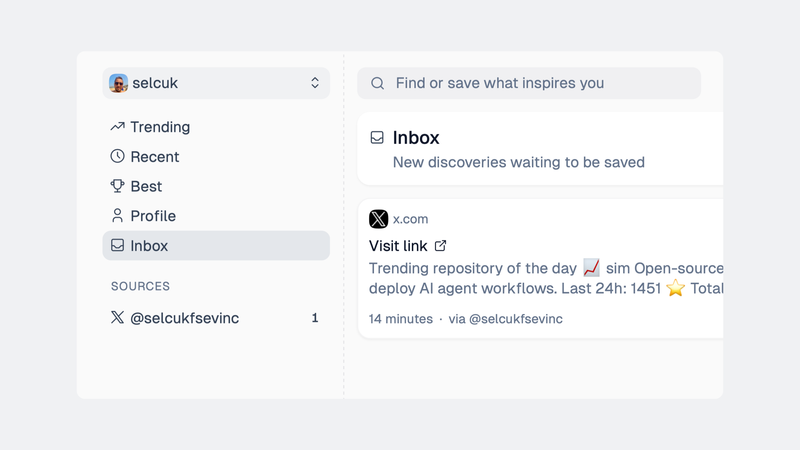Focus the 'Find or save what inspires you' field
This screenshot has height=450, width=800.
[540, 84]
